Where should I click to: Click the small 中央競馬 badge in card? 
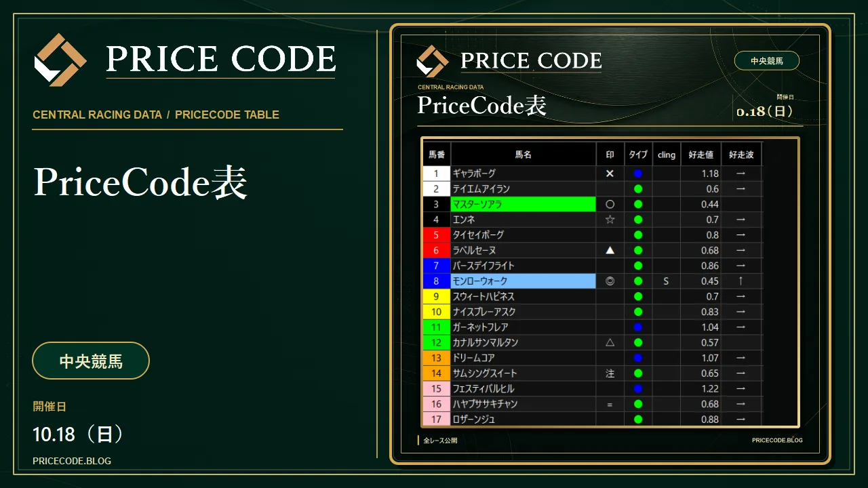coord(767,61)
